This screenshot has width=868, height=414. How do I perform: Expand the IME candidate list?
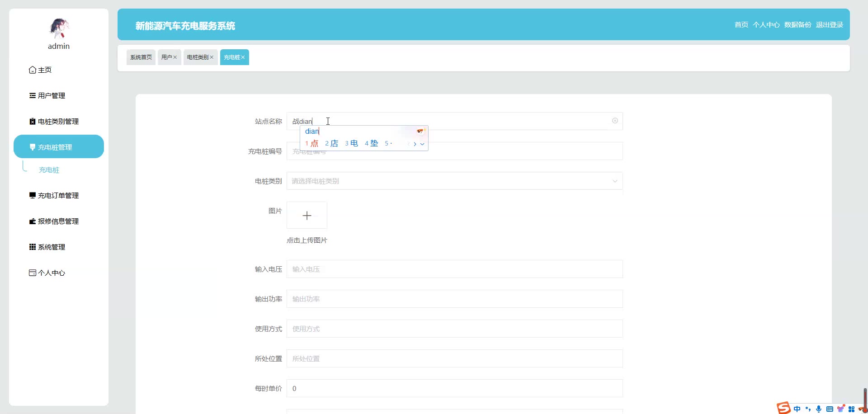point(422,144)
